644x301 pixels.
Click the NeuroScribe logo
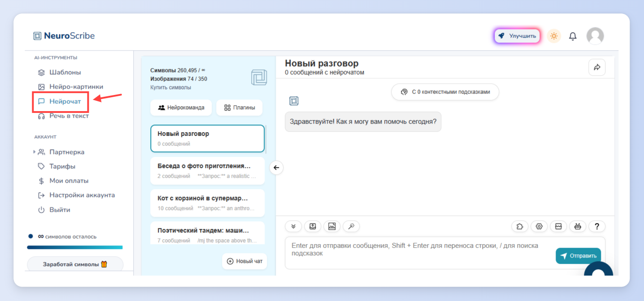pos(64,36)
